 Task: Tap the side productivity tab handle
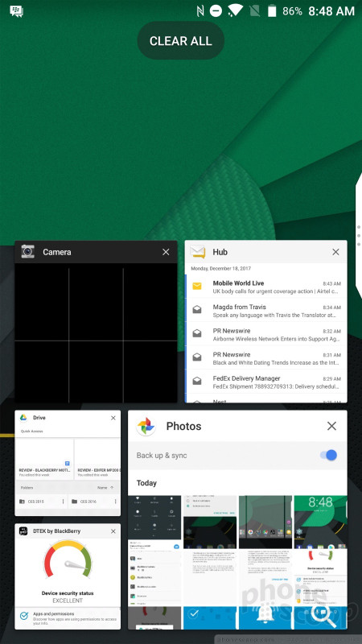358,234
